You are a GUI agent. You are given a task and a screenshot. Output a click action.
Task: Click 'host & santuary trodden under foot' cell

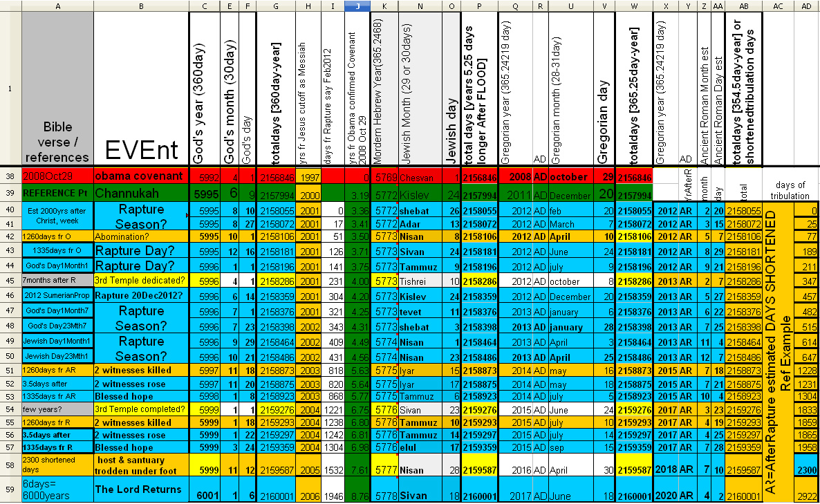(141, 465)
